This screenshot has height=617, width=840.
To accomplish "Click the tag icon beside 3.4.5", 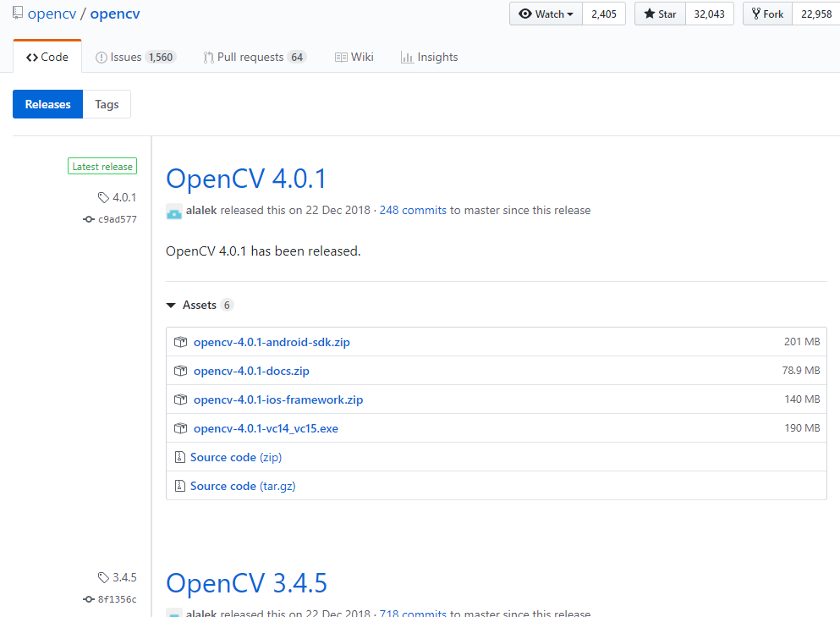I will [103, 578].
